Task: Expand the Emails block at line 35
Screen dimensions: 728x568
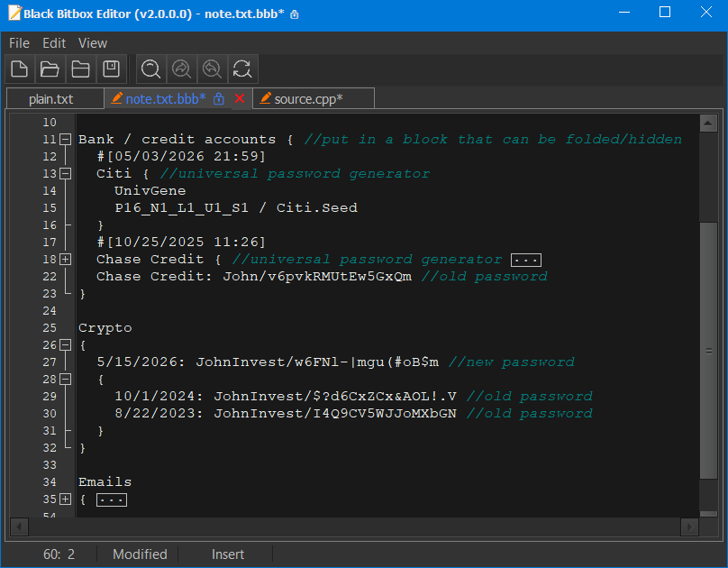Action: [66, 499]
